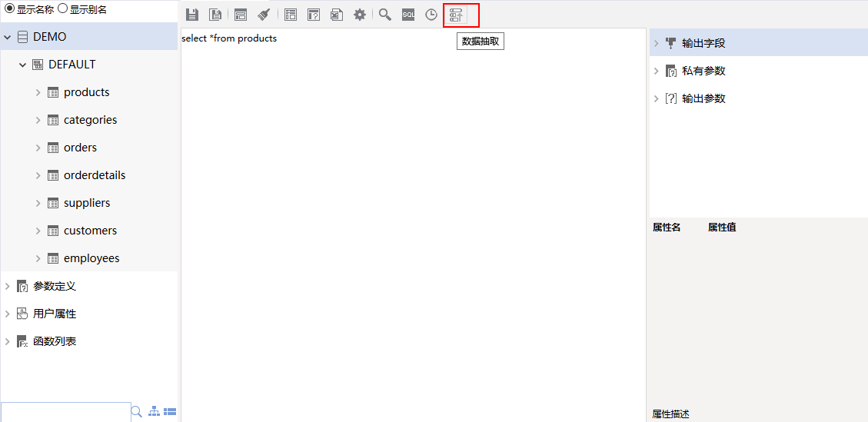Click the 属性名 column header
868x422 pixels.
click(x=667, y=227)
